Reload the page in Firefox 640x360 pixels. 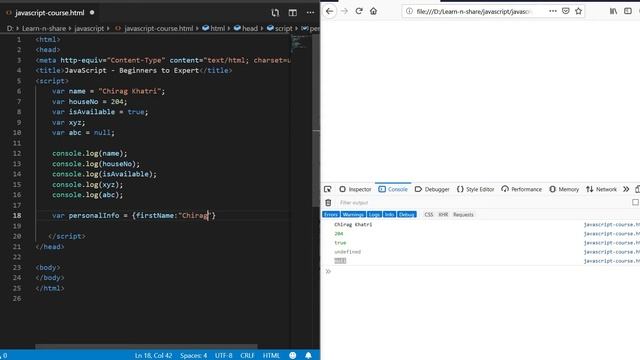pyautogui.click(x=359, y=11)
